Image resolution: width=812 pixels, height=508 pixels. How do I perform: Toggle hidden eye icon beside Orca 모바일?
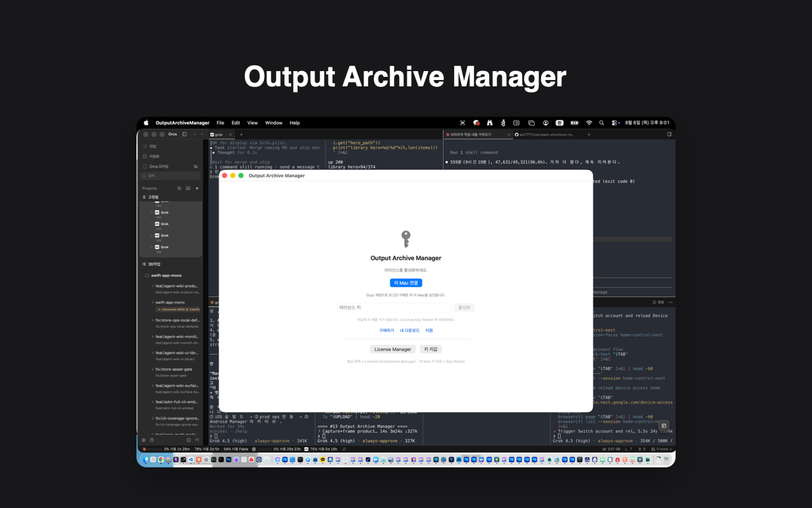pos(195,166)
